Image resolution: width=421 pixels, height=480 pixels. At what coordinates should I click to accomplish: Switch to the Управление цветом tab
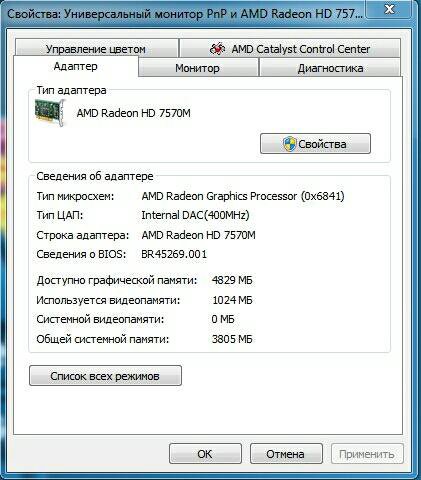[96, 49]
